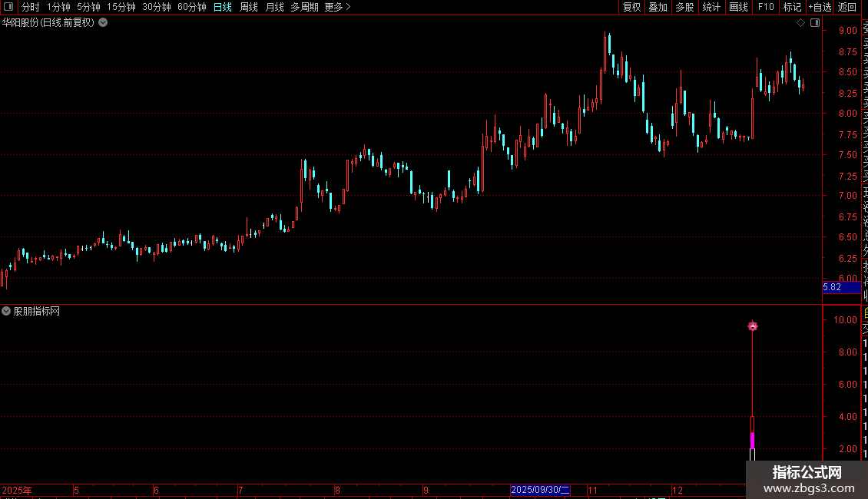868x499 pixels.
Task: Click the magenta indicator bar segment
Action: 752,441
